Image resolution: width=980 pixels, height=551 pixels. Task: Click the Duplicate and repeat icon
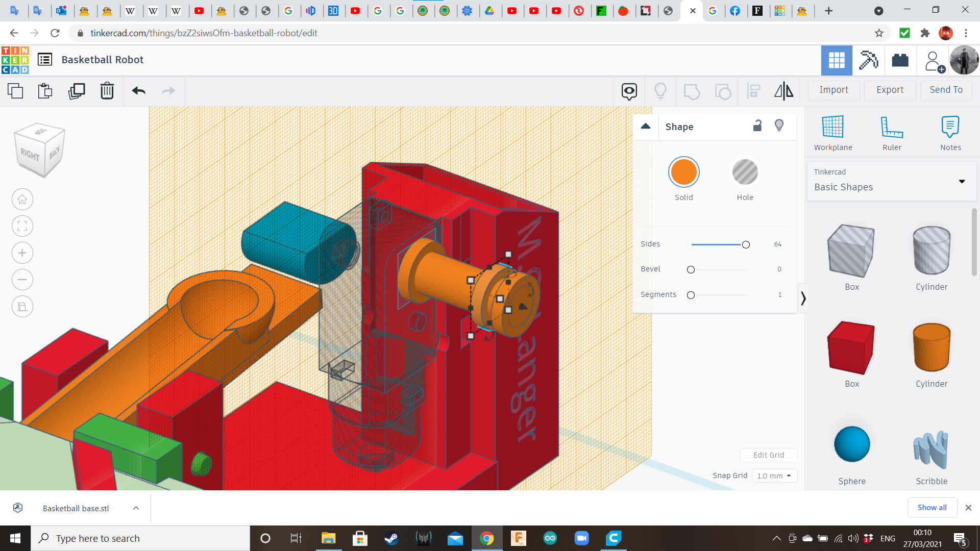click(x=77, y=91)
